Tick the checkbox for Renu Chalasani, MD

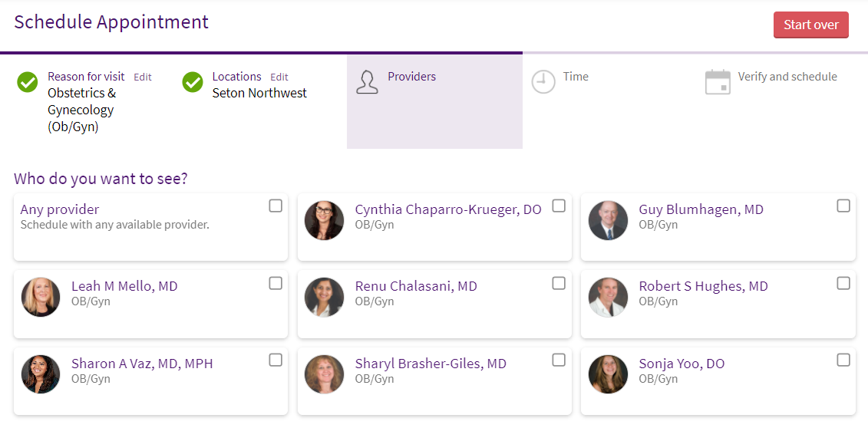pyautogui.click(x=559, y=283)
